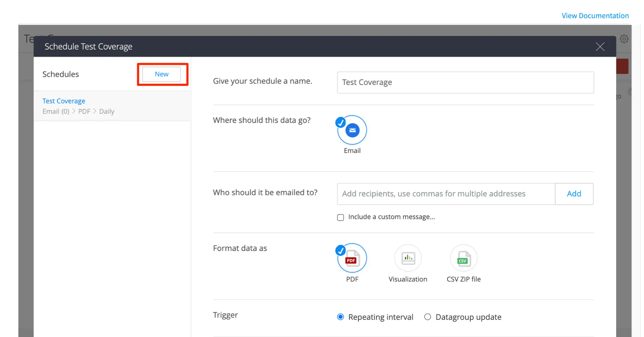Click the Include a custom message label

[391, 217]
